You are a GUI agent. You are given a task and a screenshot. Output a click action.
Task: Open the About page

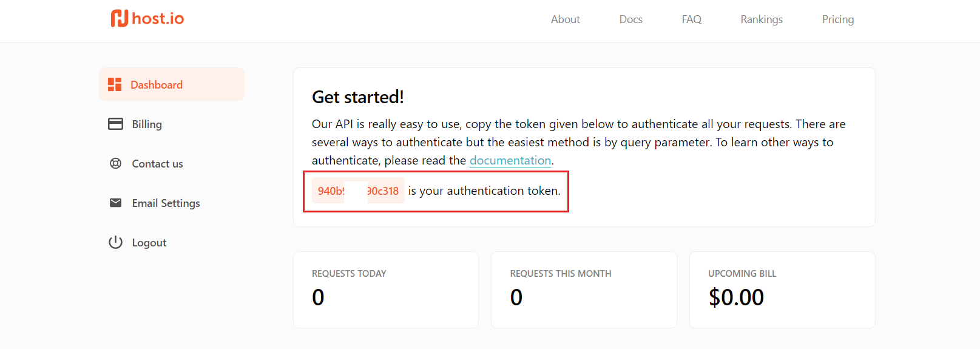pos(566,19)
